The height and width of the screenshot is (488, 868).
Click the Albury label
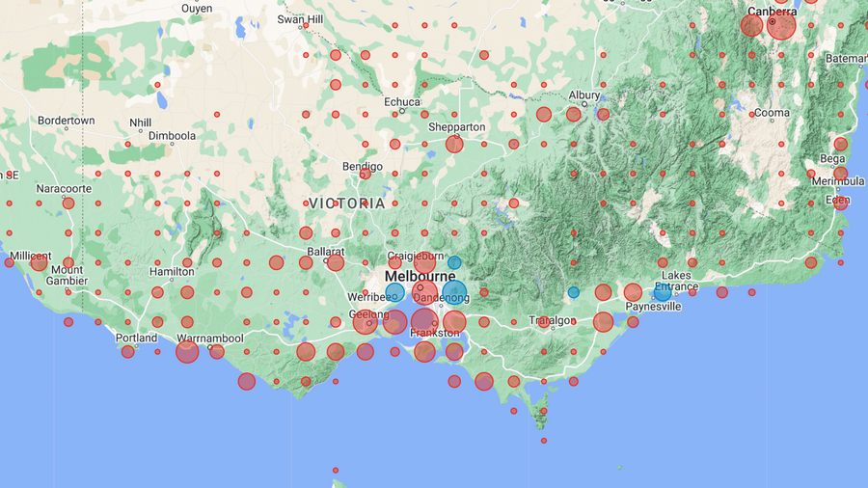584,95
